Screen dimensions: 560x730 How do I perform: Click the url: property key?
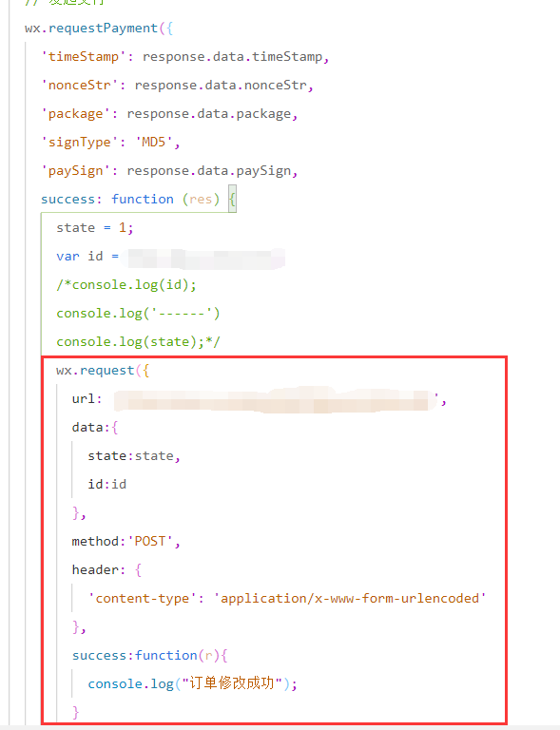pos(87,399)
